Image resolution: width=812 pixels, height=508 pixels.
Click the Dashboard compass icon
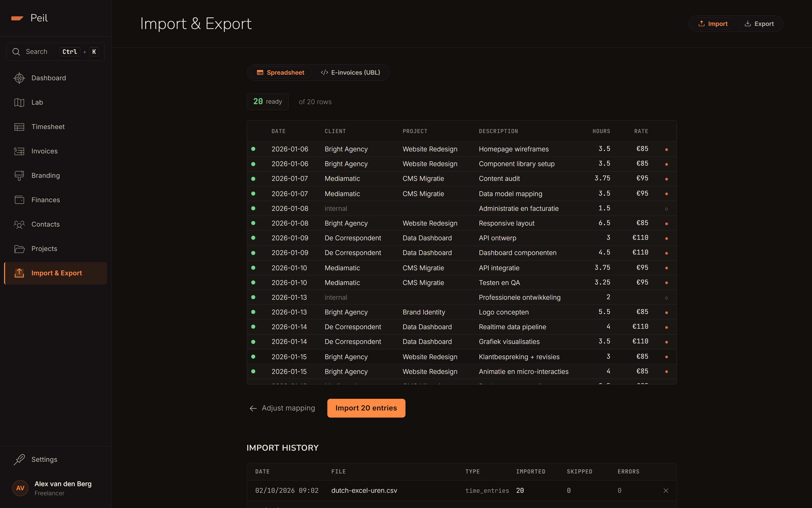point(19,78)
